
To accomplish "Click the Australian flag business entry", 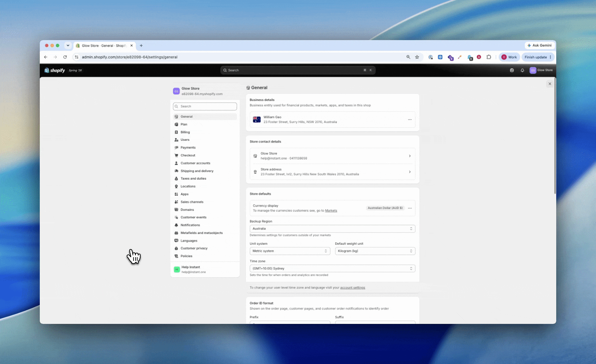I will [x=332, y=120].
